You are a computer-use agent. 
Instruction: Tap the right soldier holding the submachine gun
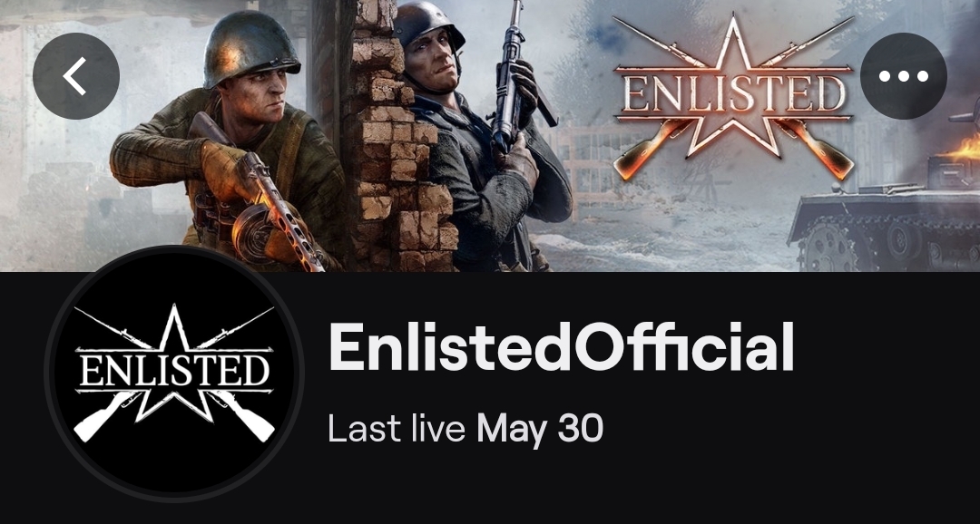481,138
